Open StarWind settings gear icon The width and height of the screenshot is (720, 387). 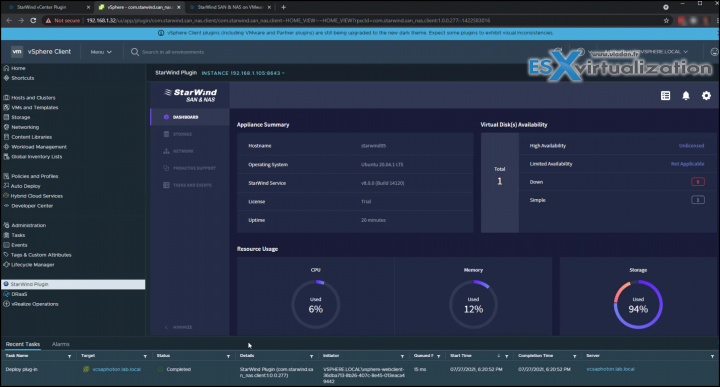(x=706, y=95)
